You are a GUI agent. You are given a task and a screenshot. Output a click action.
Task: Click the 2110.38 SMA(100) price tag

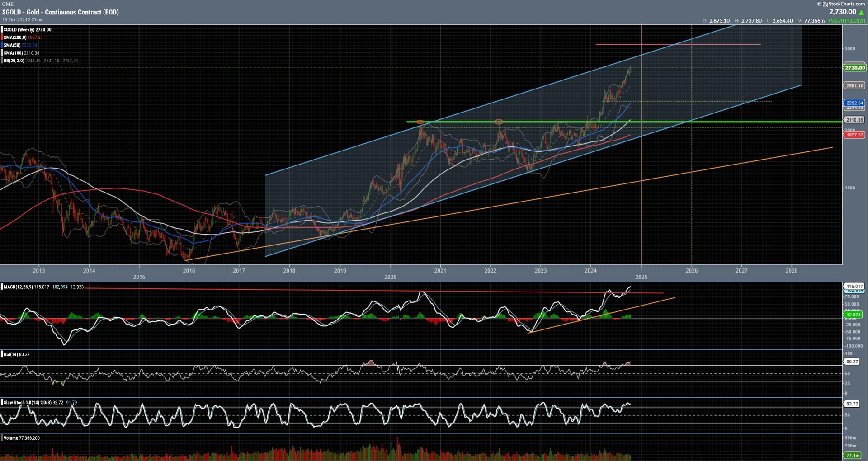[854, 120]
